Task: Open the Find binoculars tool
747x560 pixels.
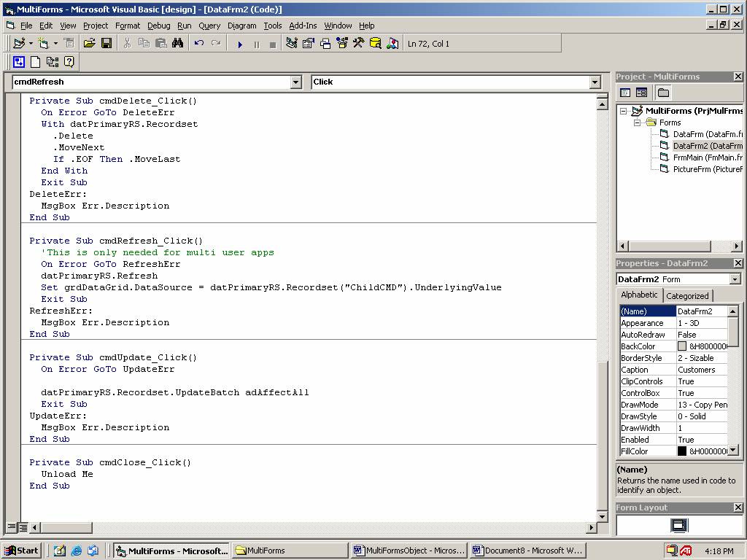Action: (177, 44)
